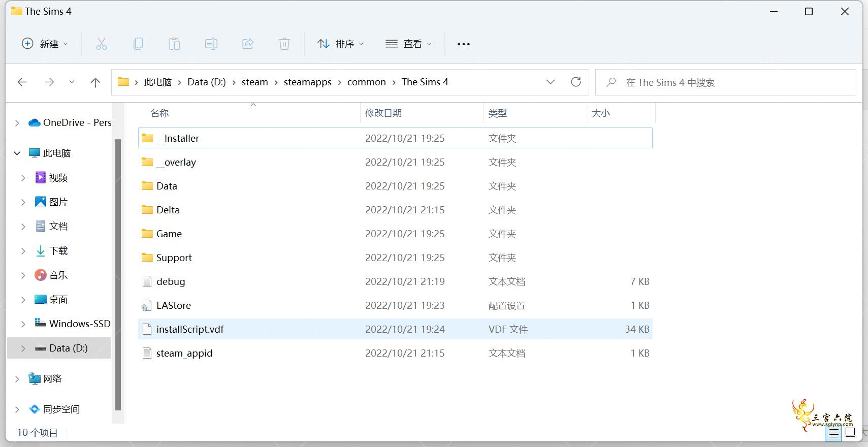Click the Cut scissors icon
This screenshot has height=447, width=868.
102,44
